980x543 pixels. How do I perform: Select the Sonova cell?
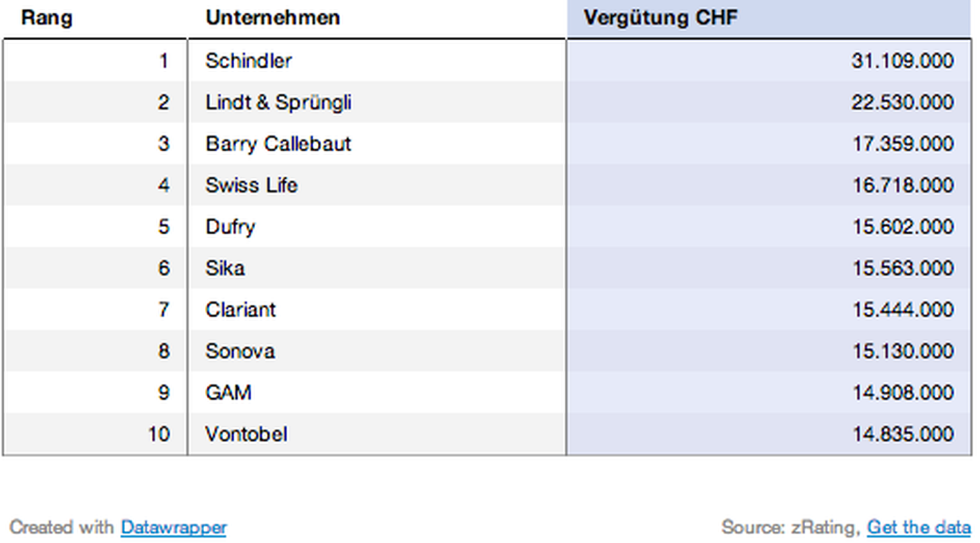point(240,351)
